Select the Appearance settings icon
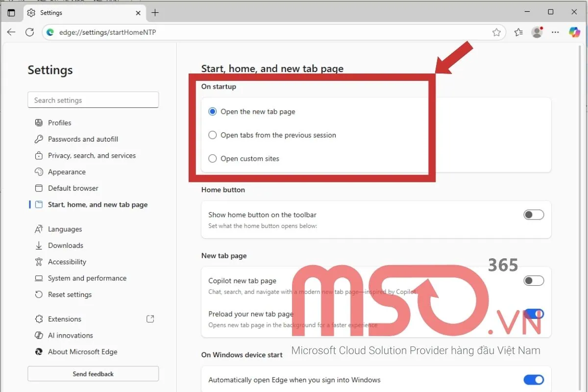Screen dimensions: 588x392 click(39, 171)
